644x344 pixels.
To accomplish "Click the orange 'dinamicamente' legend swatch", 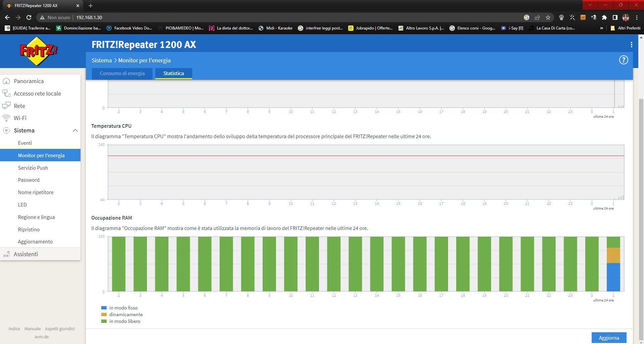I will point(104,314).
